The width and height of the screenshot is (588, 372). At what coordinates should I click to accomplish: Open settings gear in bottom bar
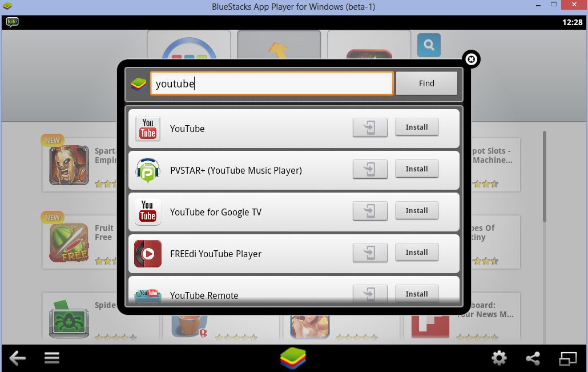pos(499,358)
